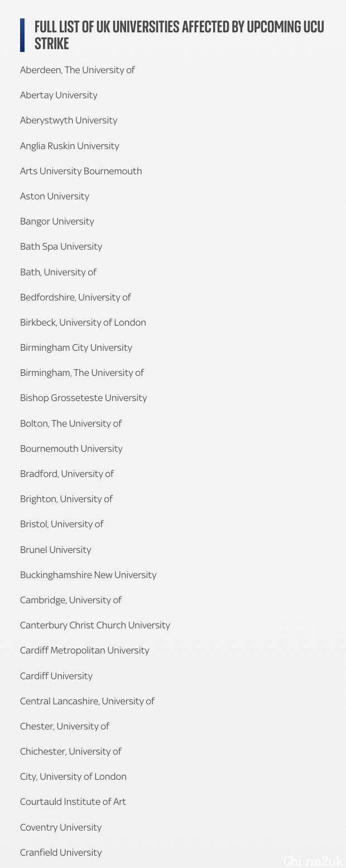Viewport: 346px width, 868px height.
Task: Click the China2uk watermark
Action: tap(313, 860)
